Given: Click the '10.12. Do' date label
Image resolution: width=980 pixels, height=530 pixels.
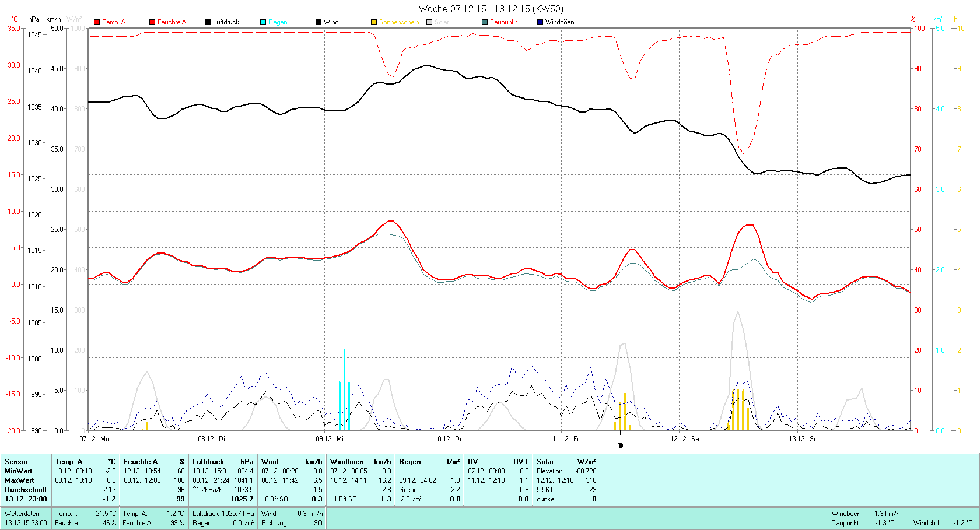Looking at the screenshot, I should click(449, 439).
